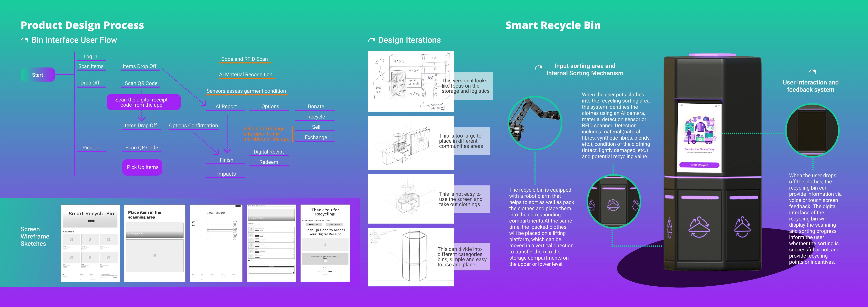Select the About nav item on the Analysis screen

click(x=254, y=206)
